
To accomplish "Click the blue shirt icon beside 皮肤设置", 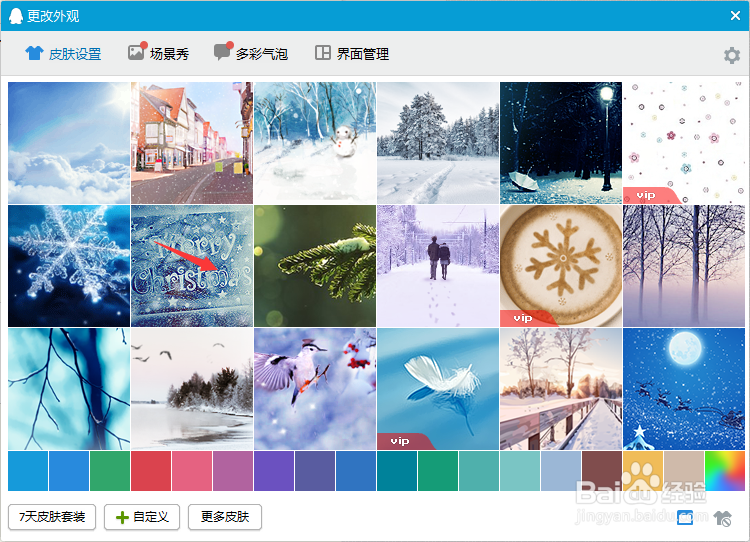I will pos(34,53).
